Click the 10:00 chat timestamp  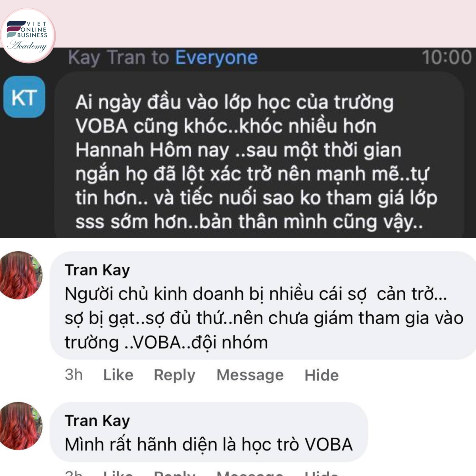tap(447, 57)
